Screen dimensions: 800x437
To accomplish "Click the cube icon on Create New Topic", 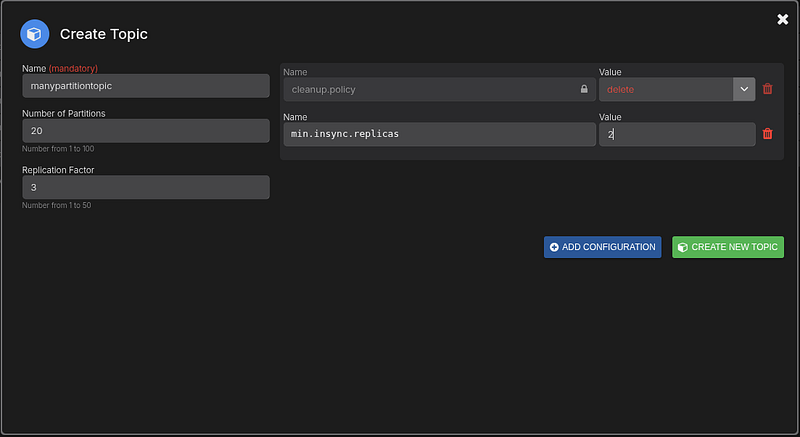I will pos(682,247).
